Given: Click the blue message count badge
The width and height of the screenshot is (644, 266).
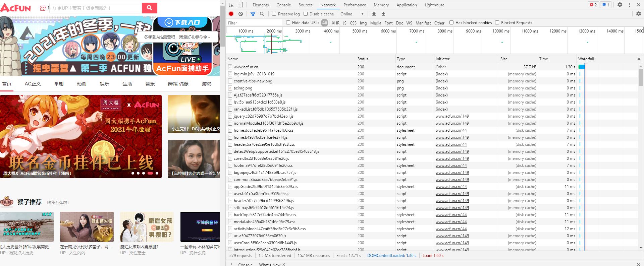Looking at the screenshot, I should point(606,5).
